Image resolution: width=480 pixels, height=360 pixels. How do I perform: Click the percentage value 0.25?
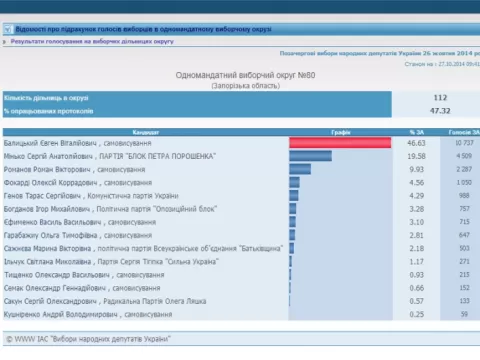(x=417, y=314)
